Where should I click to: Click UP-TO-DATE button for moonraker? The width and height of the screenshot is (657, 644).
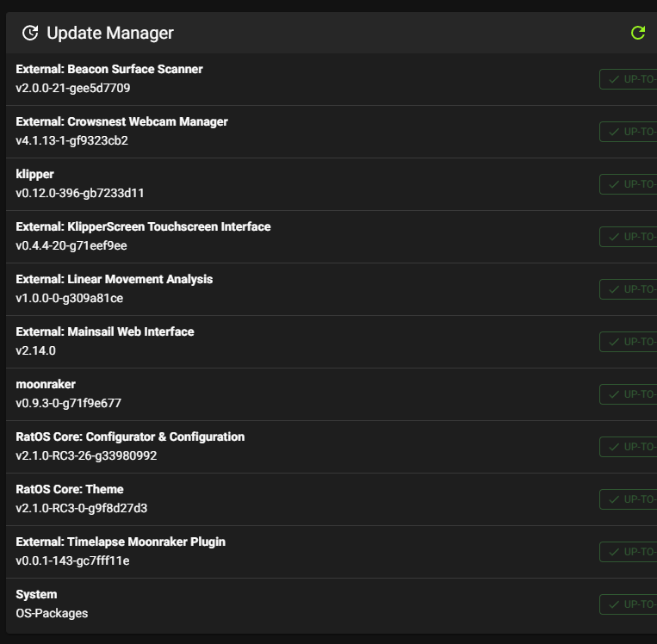point(628,394)
